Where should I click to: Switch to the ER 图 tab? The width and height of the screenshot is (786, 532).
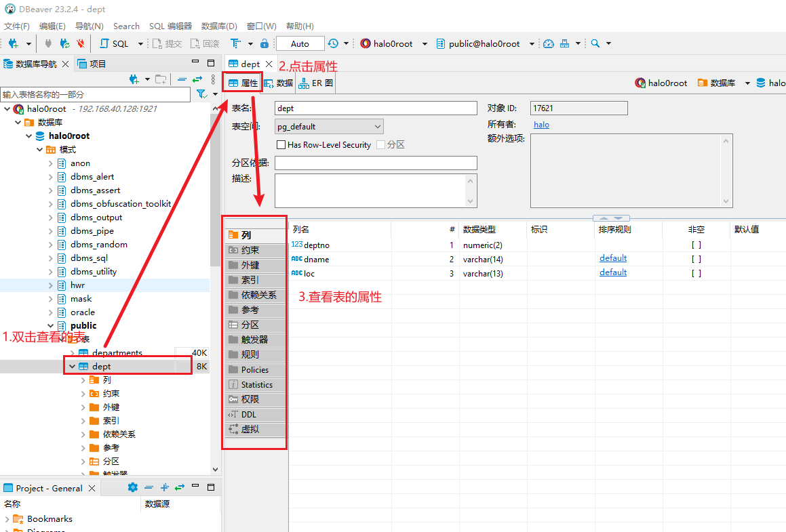316,83
